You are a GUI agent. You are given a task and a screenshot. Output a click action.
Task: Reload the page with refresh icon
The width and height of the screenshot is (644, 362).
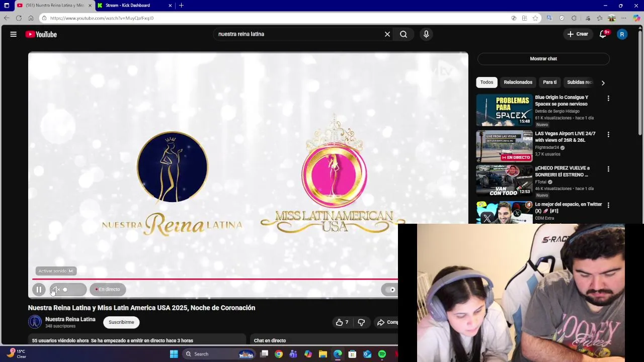(19, 18)
